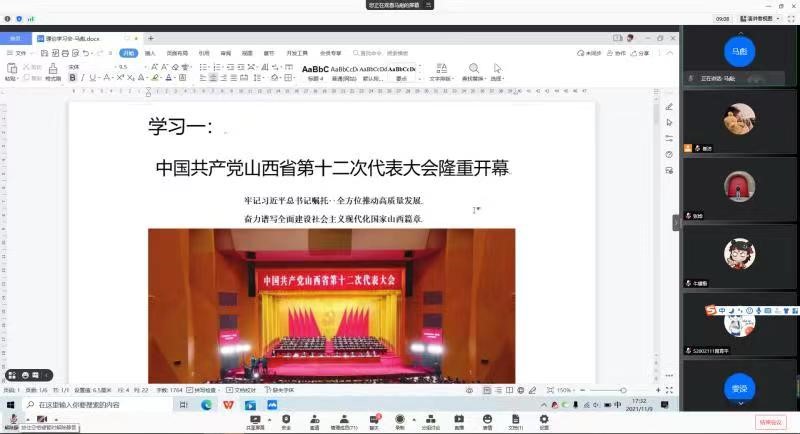The width and height of the screenshot is (800, 434).
Task: Adjust the document zoom slider
Action: (622, 390)
